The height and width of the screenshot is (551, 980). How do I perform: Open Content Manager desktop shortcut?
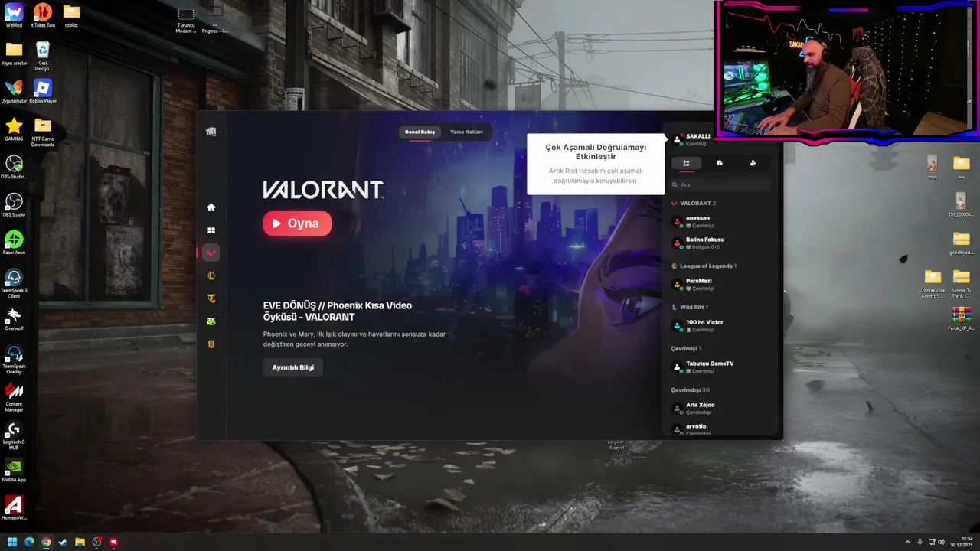(14, 398)
